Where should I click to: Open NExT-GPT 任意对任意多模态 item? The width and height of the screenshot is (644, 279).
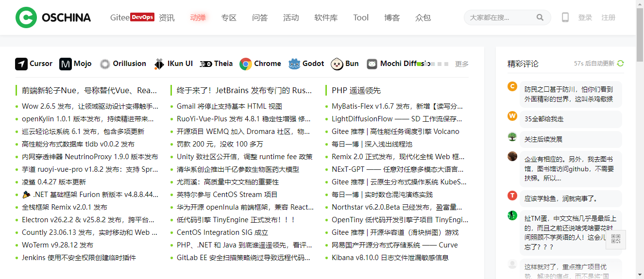[398, 169]
